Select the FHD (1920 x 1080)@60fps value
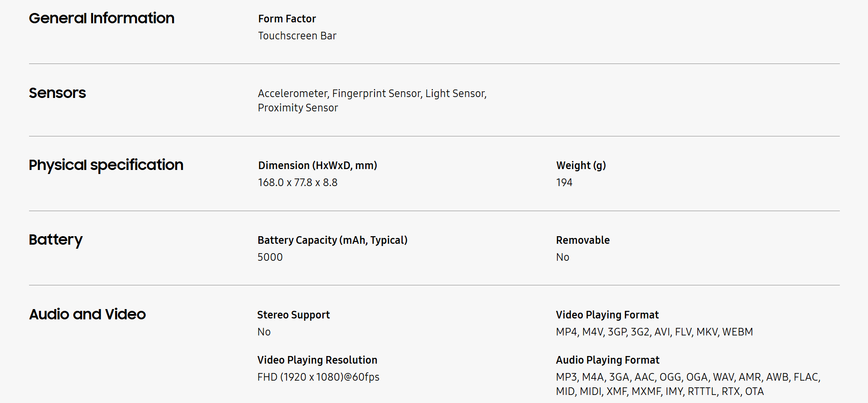This screenshot has width=868, height=403. click(x=318, y=377)
